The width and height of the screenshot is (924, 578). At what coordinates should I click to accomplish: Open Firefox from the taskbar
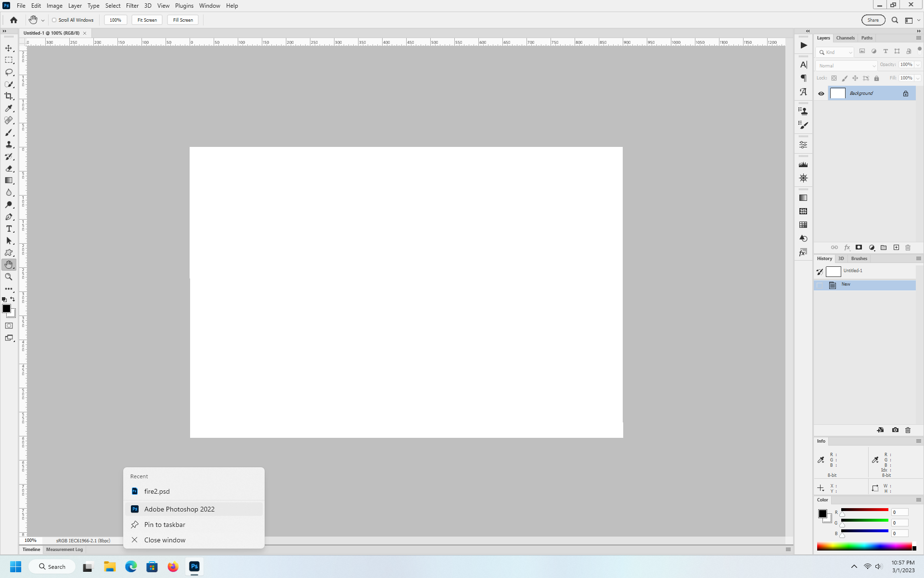(173, 566)
